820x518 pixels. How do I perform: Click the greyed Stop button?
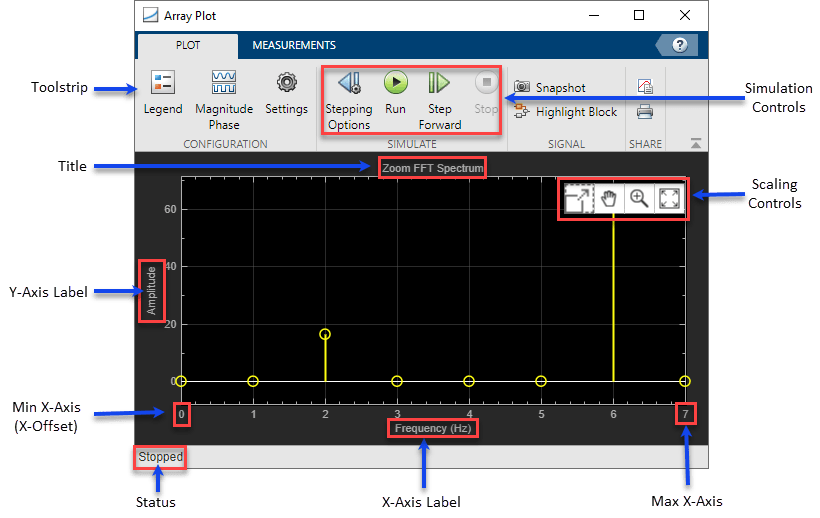click(x=486, y=93)
